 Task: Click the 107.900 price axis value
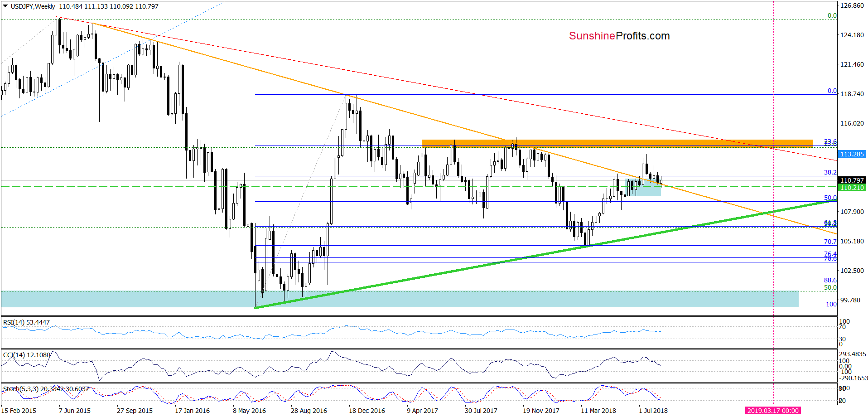(852, 212)
